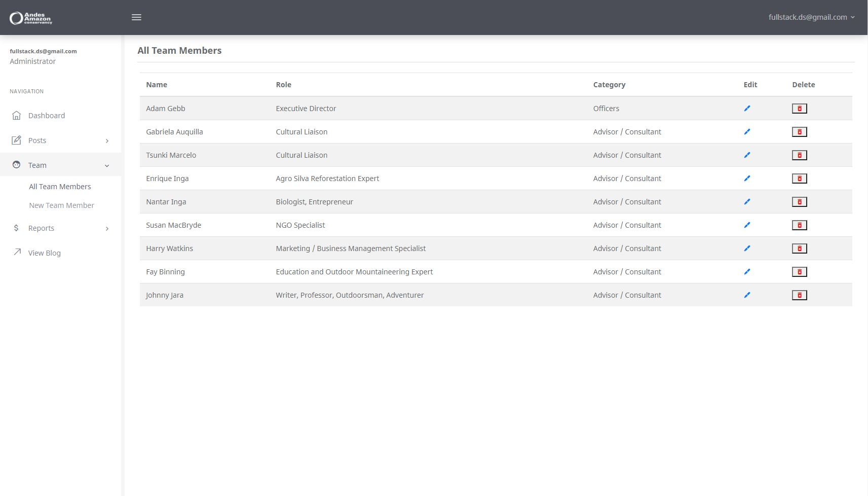Click the name Johnny Jara
The image size is (868, 496).
[164, 295]
